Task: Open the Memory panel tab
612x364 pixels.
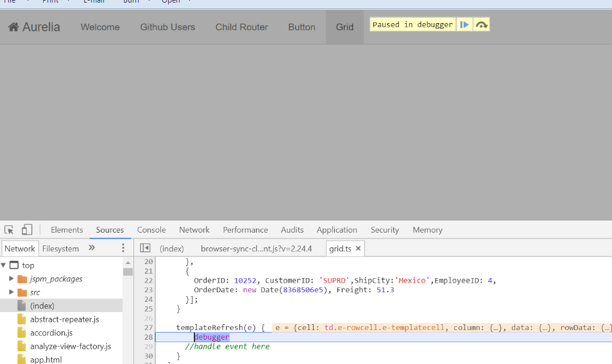Action: 427,230
